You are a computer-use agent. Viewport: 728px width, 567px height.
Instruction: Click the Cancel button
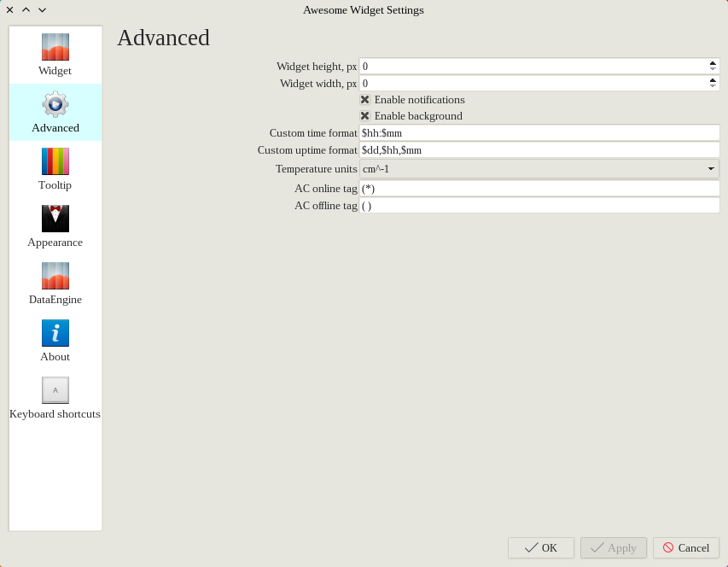coord(686,548)
